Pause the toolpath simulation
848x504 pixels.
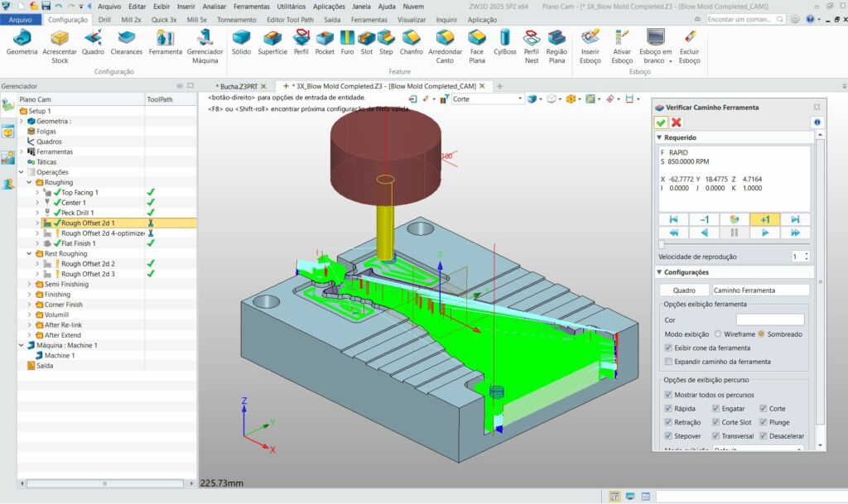click(x=734, y=233)
